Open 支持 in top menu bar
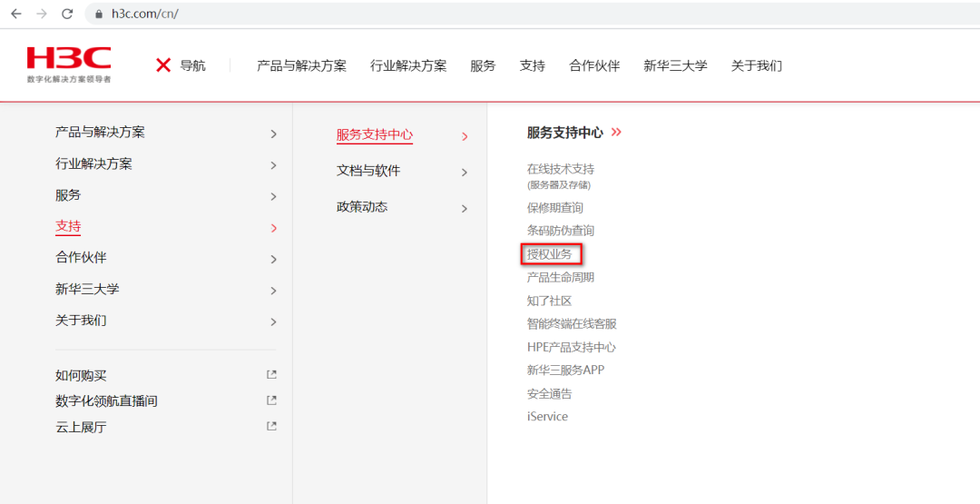This screenshot has width=980, height=504. 533,65
